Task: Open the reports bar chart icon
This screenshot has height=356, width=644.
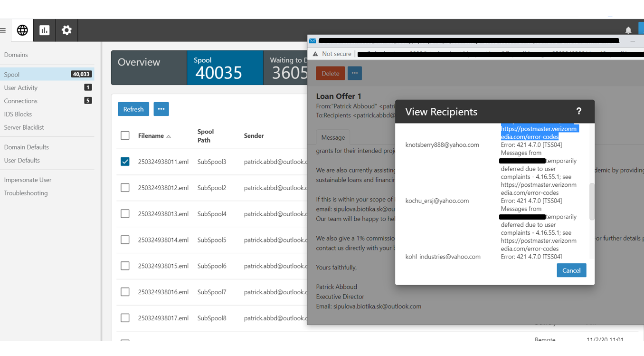Action: [45, 30]
